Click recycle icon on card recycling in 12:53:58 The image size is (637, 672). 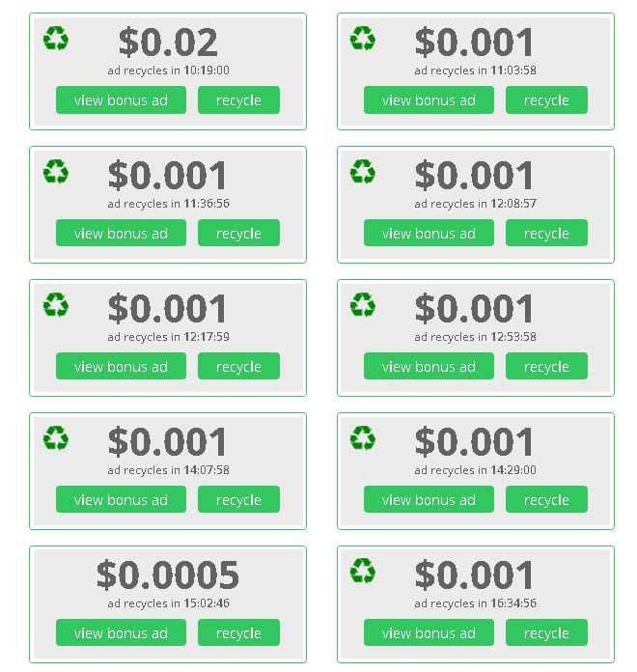point(362,305)
